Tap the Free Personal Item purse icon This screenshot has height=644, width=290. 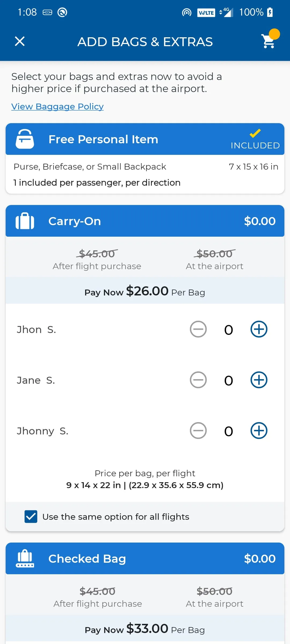click(25, 139)
